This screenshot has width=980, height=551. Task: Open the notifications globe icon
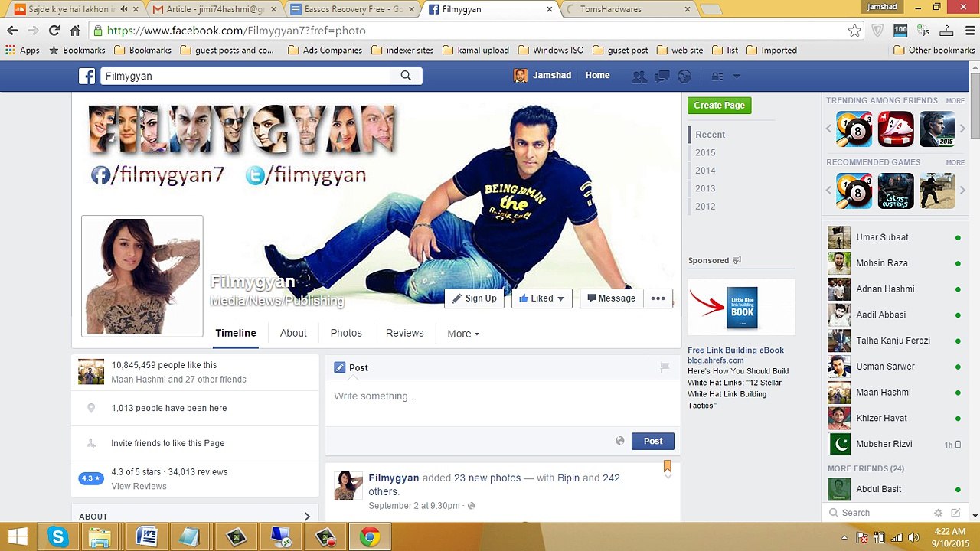tap(684, 76)
